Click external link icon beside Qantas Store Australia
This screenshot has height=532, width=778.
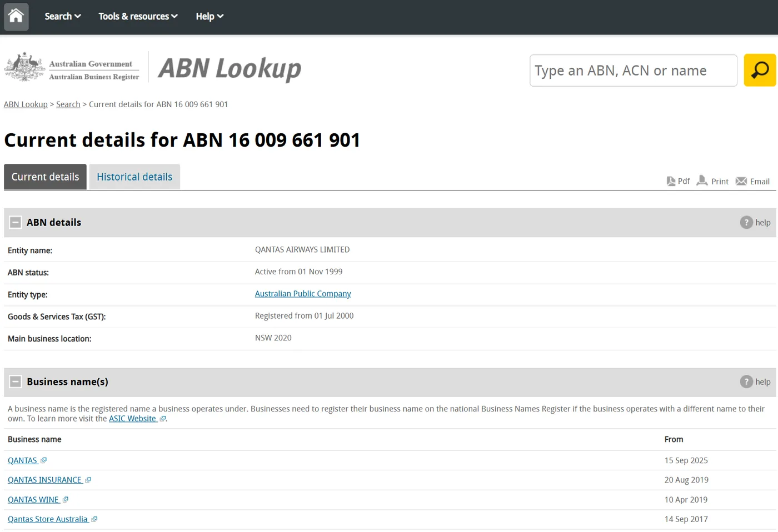[94, 519]
